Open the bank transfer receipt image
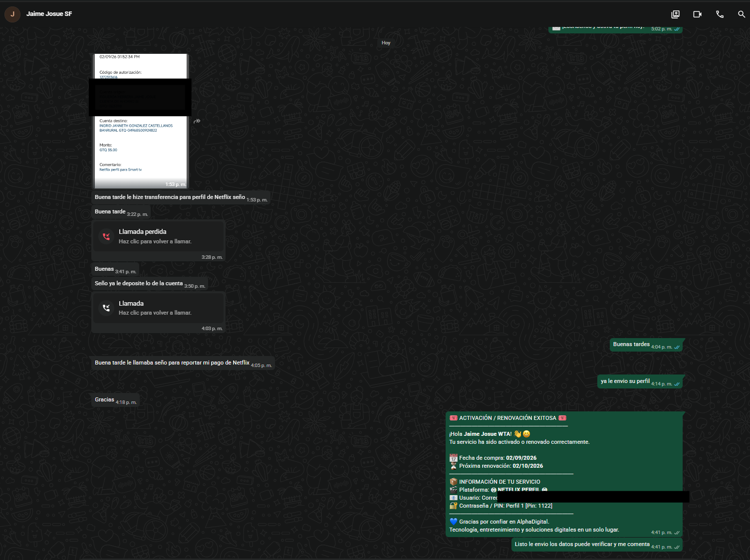The height and width of the screenshot is (560, 750). [x=140, y=121]
